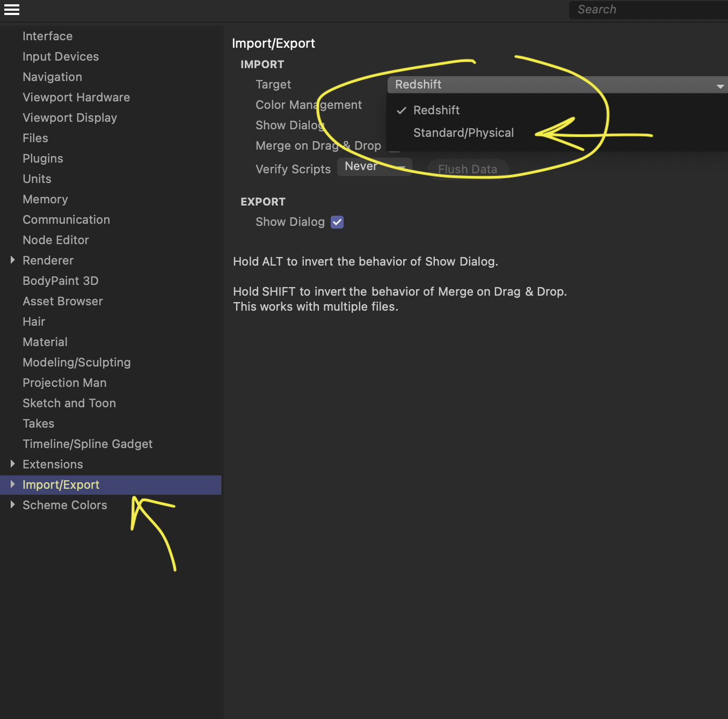
Task: Open Timeline/Spline Gadget preferences
Action: [x=88, y=444]
